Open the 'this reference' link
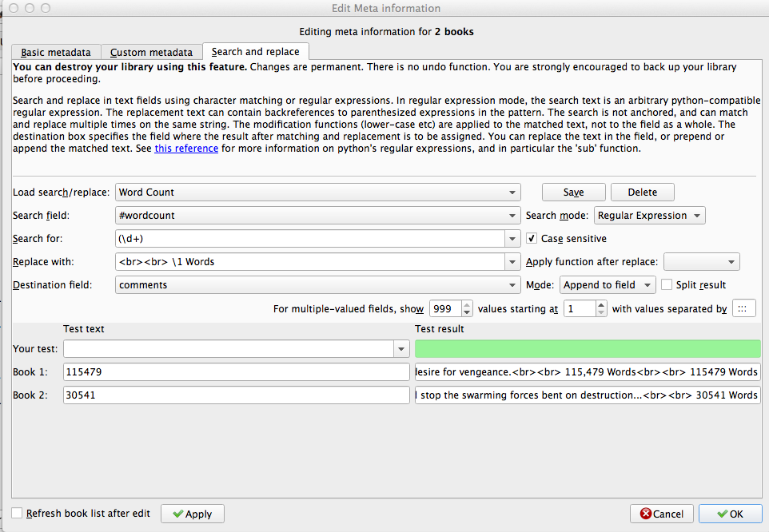The image size is (769, 532). click(x=186, y=149)
